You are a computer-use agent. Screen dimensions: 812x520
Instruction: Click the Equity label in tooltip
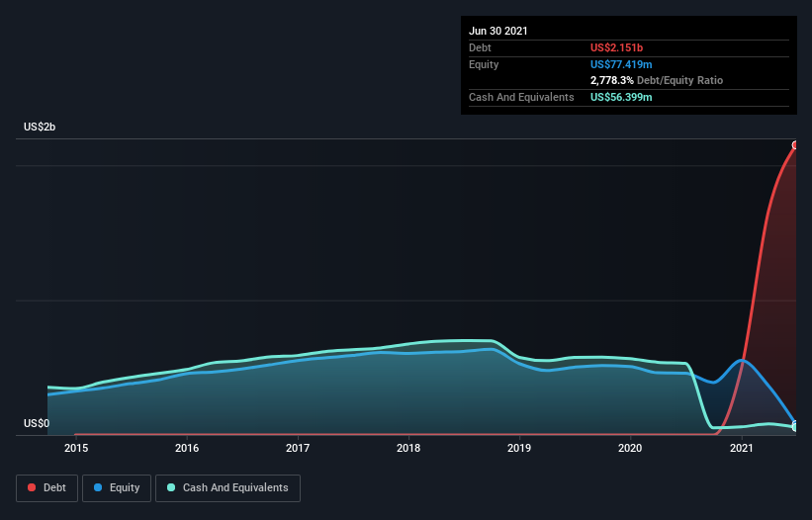(x=484, y=64)
